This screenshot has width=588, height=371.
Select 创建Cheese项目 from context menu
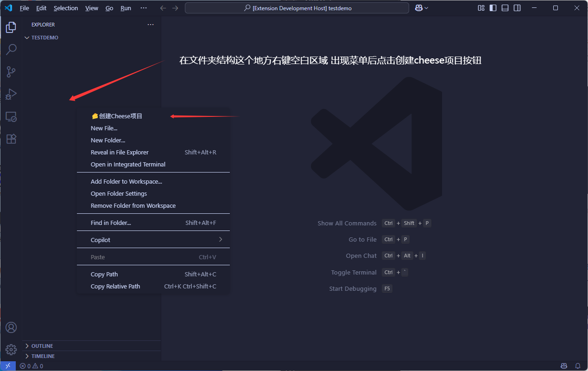click(x=153, y=116)
